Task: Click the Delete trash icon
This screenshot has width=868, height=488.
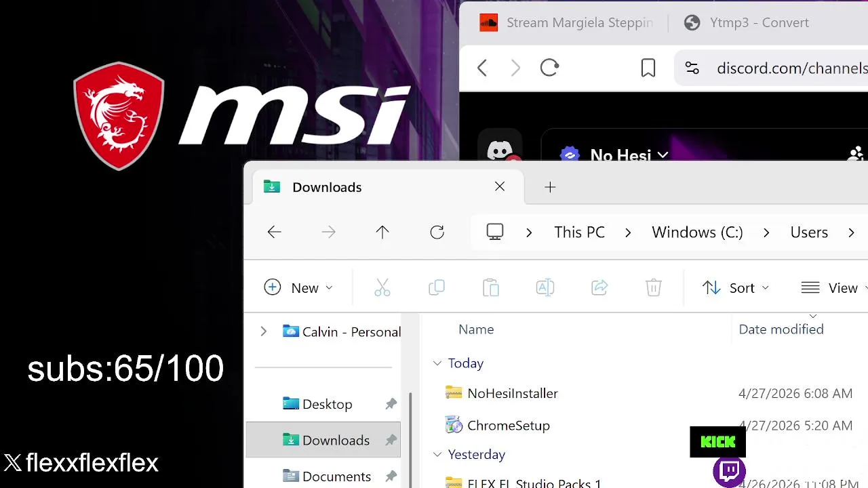Action: tap(654, 288)
